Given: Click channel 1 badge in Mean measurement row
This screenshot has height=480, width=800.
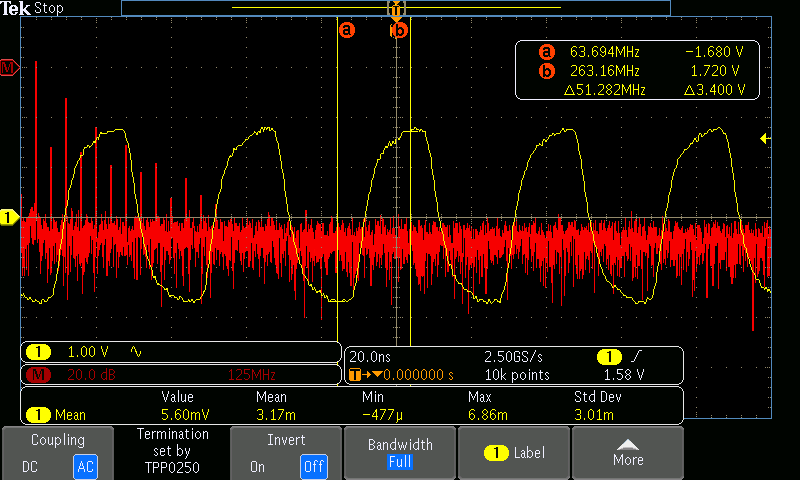Looking at the screenshot, I should [39, 415].
